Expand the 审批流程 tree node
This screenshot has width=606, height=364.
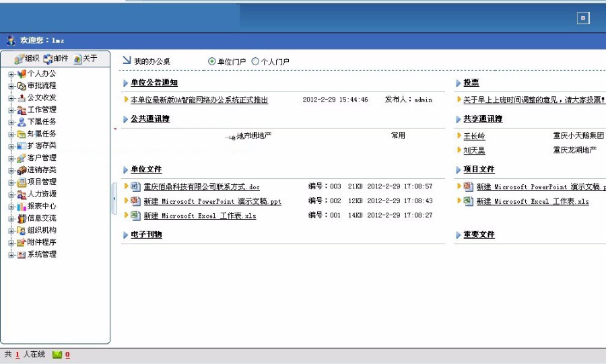tap(11, 86)
